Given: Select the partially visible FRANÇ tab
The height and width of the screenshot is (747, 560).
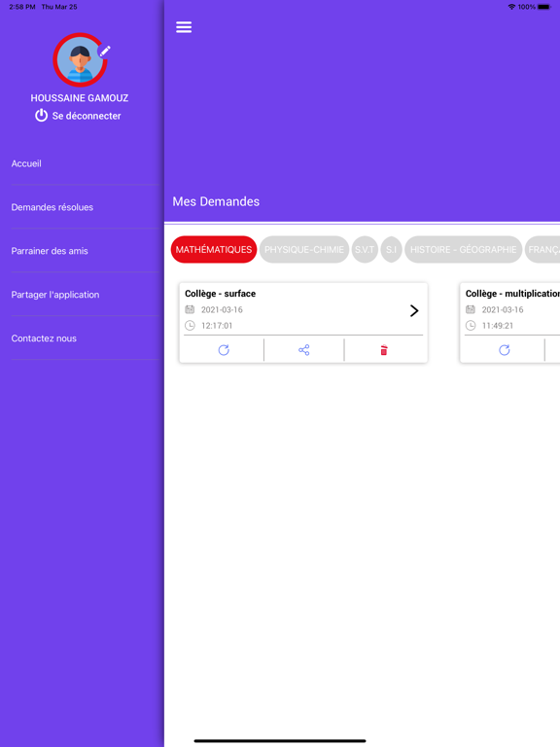Looking at the screenshot, I should click(542, 249).
